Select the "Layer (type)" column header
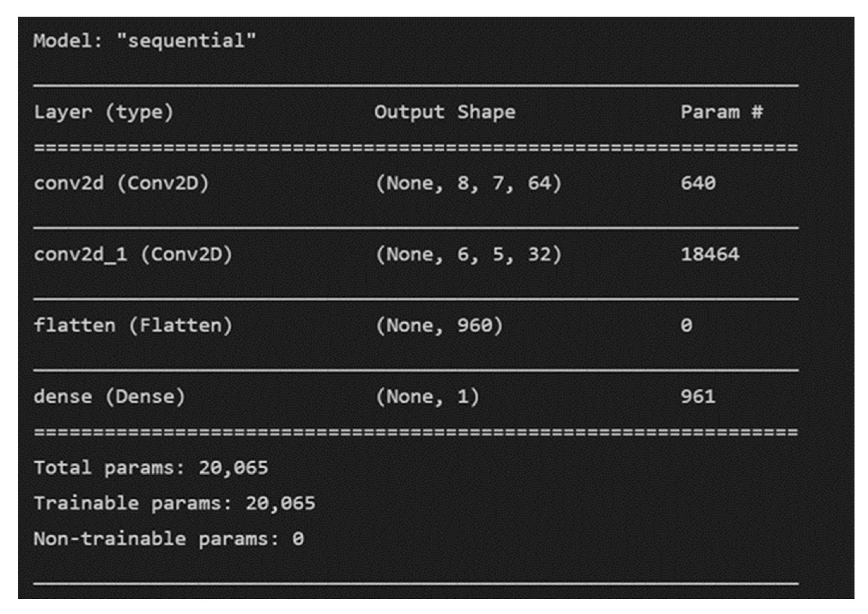The width and height of the screenshot is (868, 614). [104, 112]
